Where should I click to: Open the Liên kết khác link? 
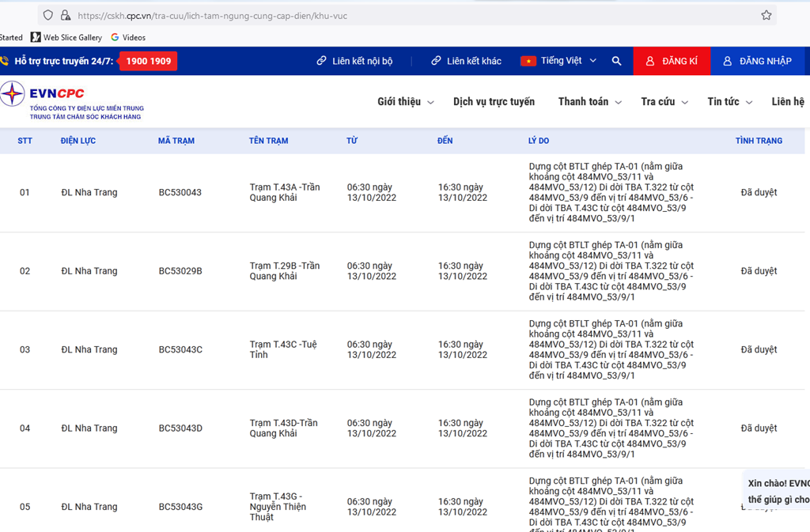pos(466,61)
